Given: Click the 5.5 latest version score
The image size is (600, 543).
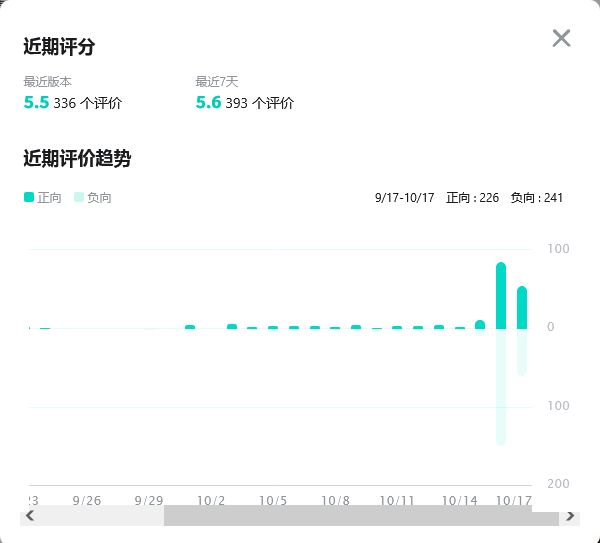Looking at the screenshot, I should (36, 102).
